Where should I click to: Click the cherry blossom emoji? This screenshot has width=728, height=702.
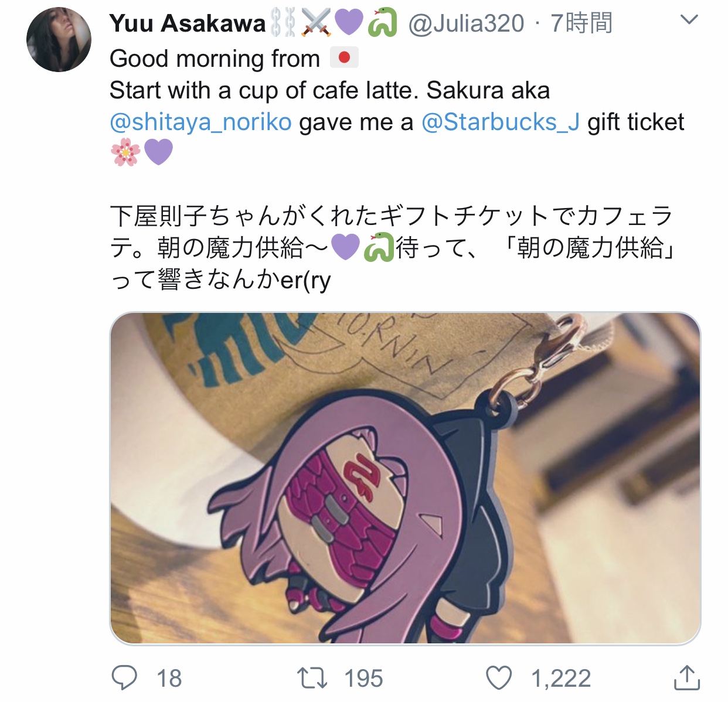(x=125, y=152)
